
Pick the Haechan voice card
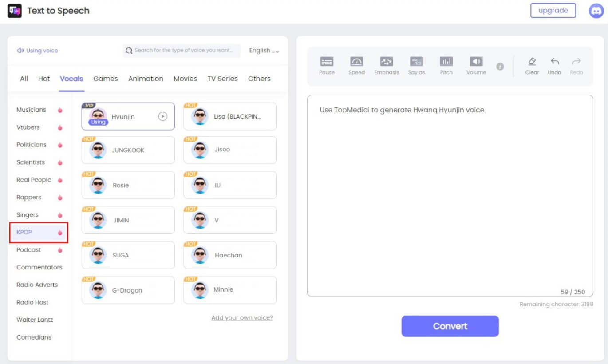(x=230, y=255)
